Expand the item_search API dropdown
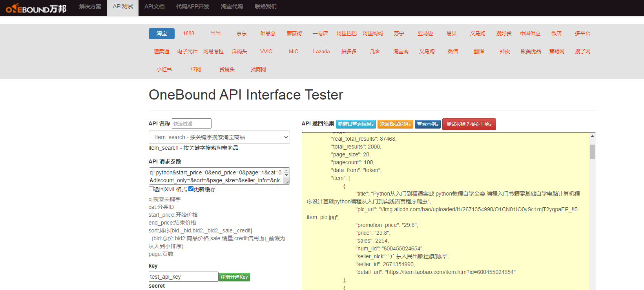The height and width of the screenshot is (290, 644). (x=219, y=137)
